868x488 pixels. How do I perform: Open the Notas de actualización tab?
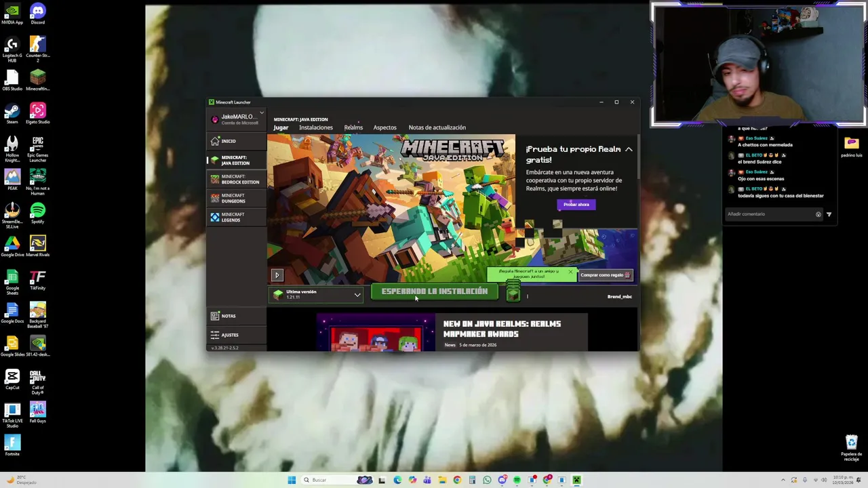(437, 127)
